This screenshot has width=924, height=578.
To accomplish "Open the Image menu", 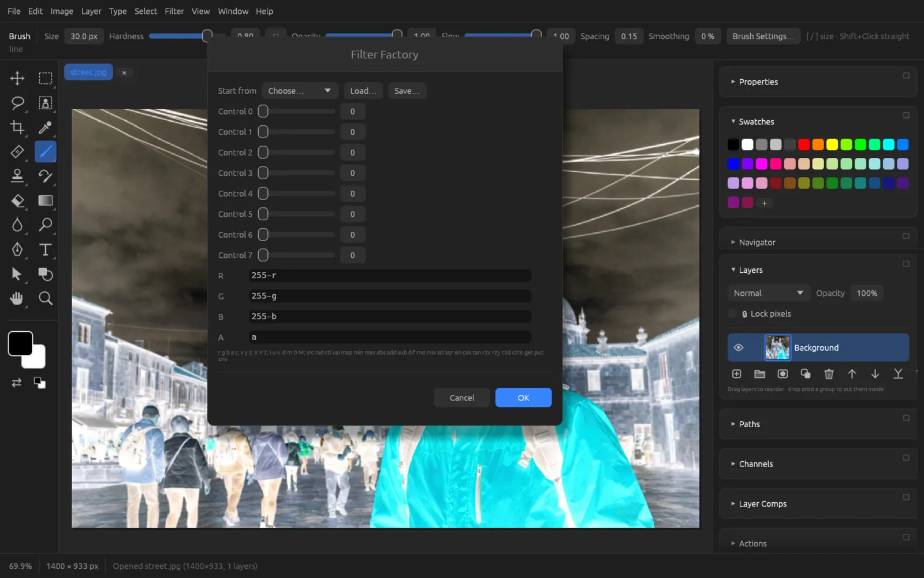I will coord(62,11).
